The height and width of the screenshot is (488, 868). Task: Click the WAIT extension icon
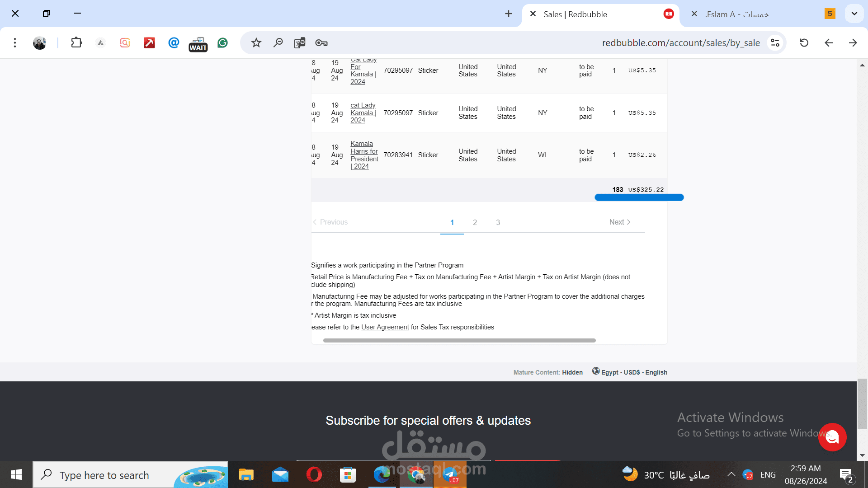point(198,44)
